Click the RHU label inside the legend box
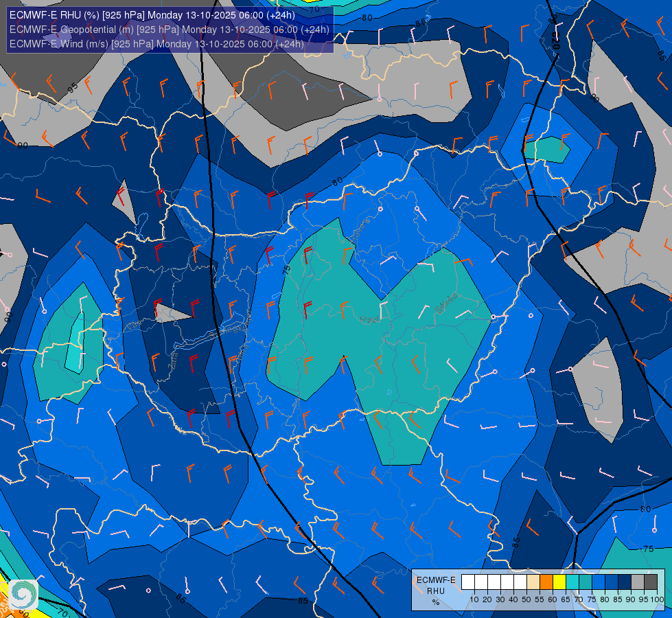The image size is (672, 618). [x=436, y=591]
